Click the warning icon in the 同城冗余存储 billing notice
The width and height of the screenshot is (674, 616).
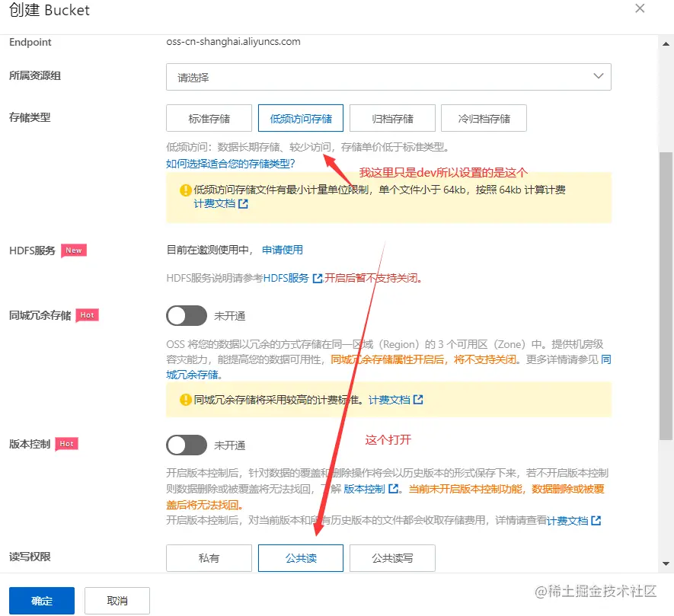[x=187, y=400]
